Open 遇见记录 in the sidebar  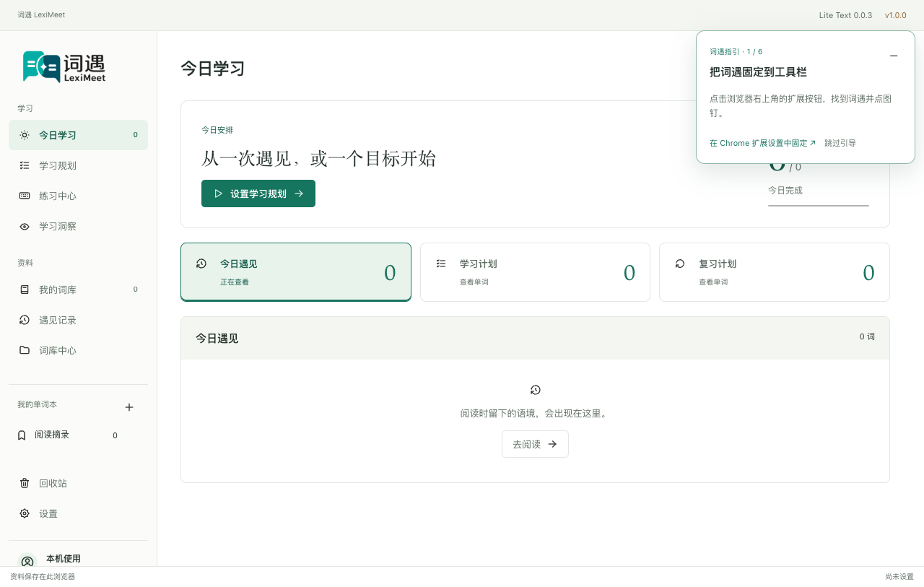pyautogui.click(x=78, y=320)
